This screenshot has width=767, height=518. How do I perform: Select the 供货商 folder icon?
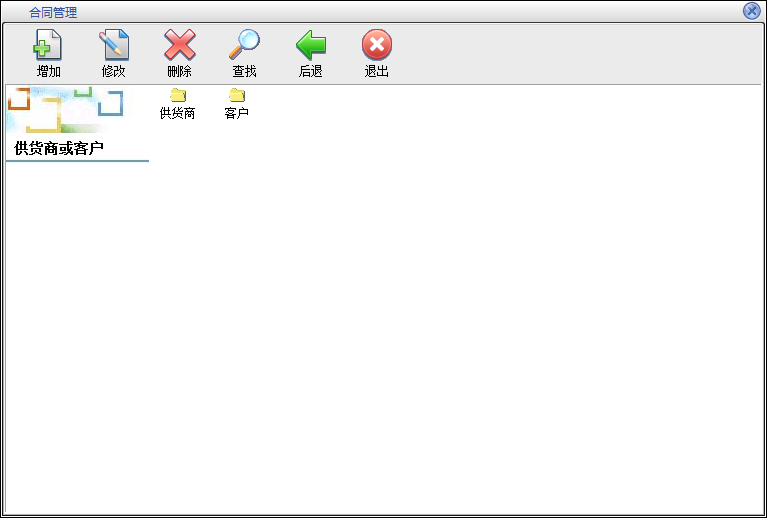click(178, 95)
